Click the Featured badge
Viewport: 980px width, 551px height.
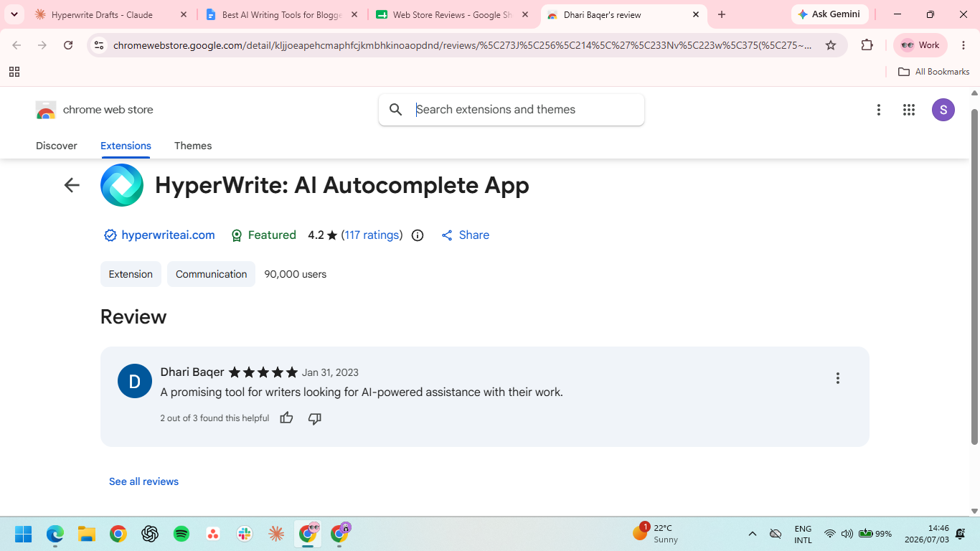tap(263, 235)
